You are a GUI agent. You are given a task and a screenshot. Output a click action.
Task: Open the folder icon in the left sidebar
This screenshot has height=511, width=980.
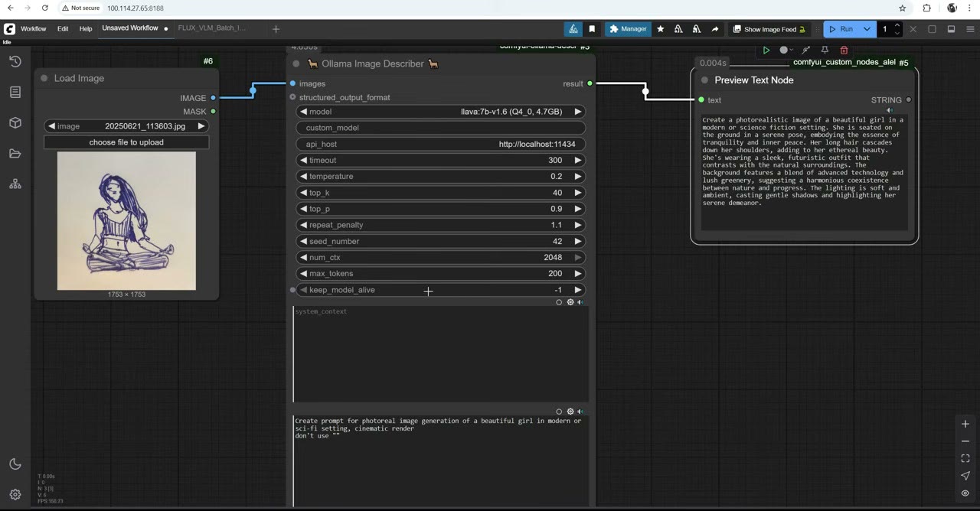coord(15,154)
